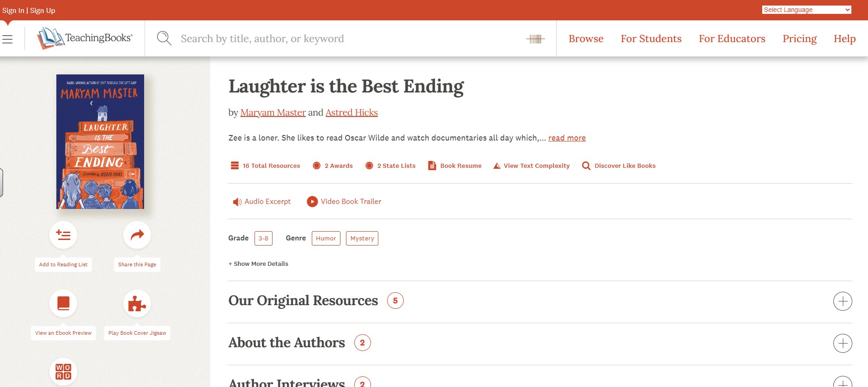Play the Video Book Trailer
Screen dimensions: 868x387
click(x=344, y=202)
